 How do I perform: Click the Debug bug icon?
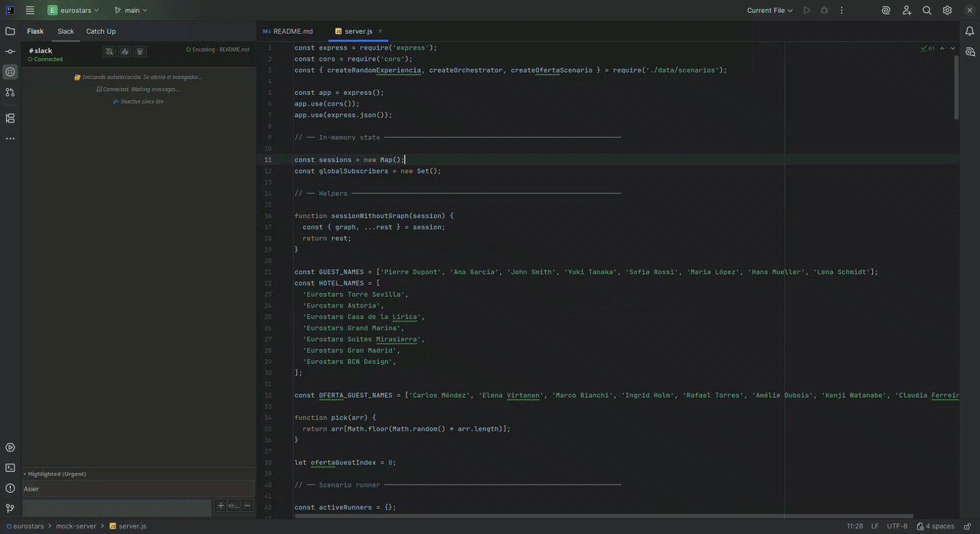point(825,11)
